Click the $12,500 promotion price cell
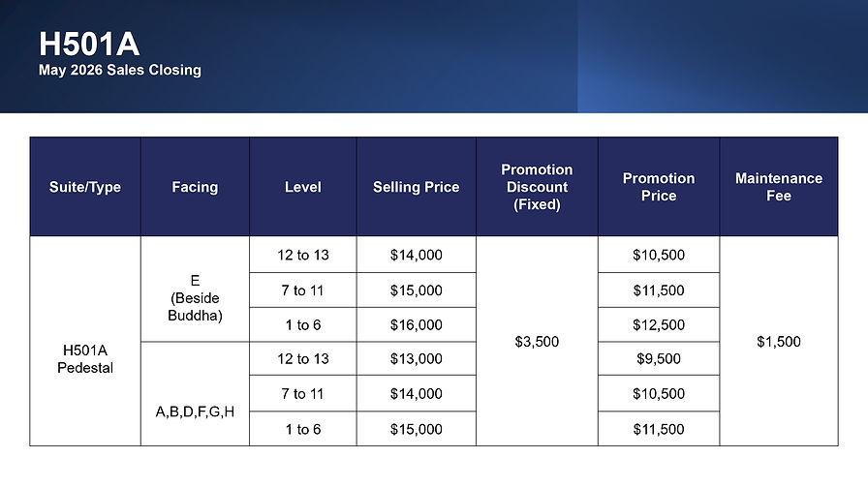The image size is (868, 488). [x=659, y=324]
